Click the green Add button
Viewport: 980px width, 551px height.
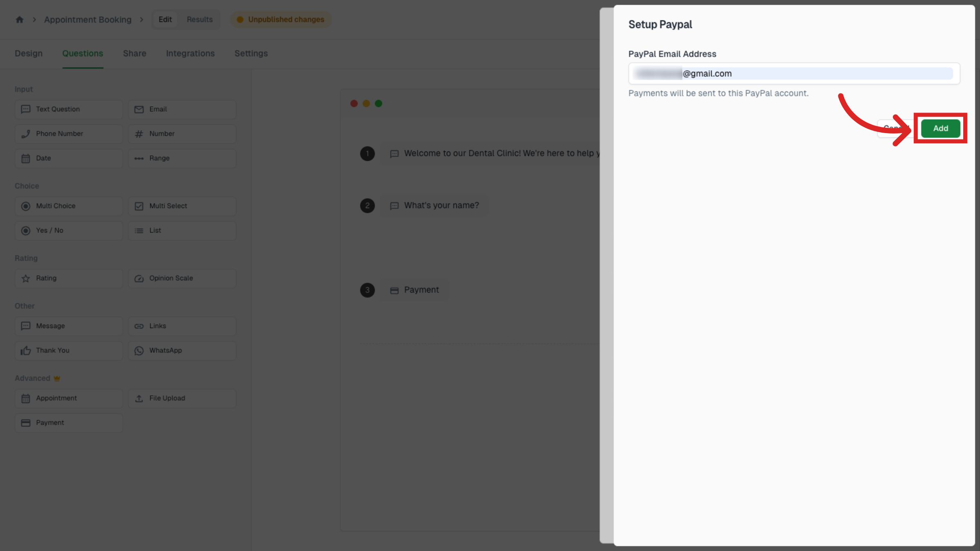click(940, 128)
